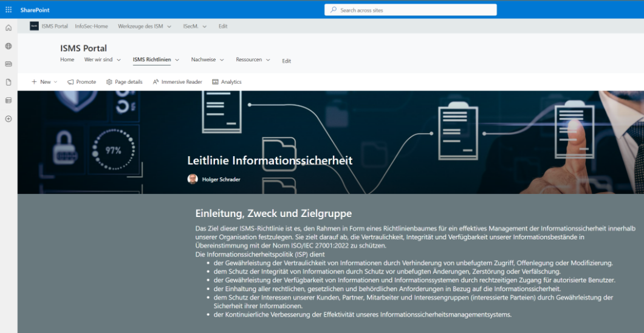Open Page details panel
644x333 pixels.
tap(124, 81)
